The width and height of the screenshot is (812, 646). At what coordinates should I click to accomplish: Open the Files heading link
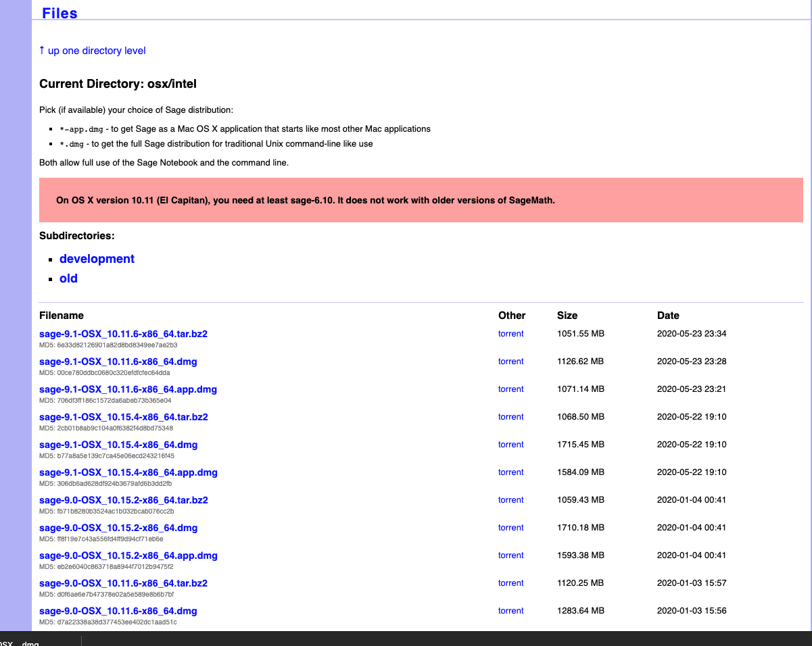pyautogui.click(x=59, y=13)
